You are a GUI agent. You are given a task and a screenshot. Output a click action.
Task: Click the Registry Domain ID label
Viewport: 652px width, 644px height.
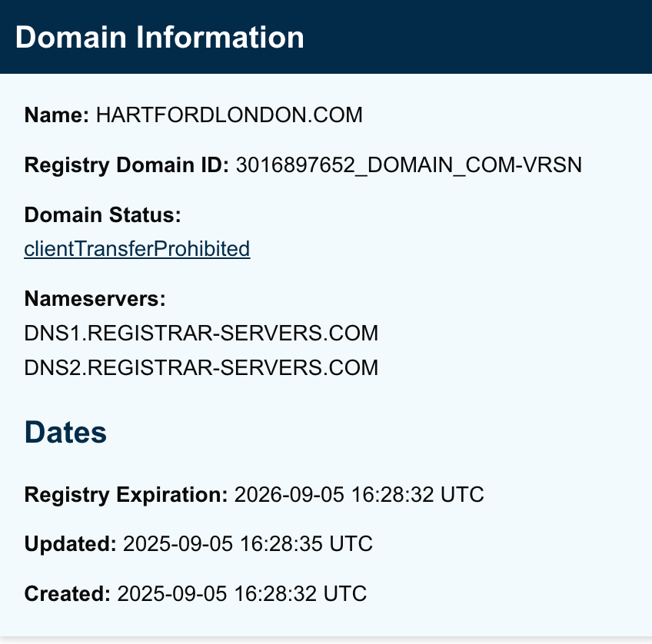127,164
